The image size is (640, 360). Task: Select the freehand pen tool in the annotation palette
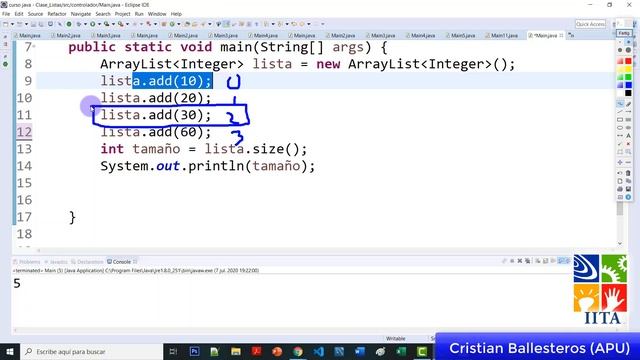click(620, 104)
